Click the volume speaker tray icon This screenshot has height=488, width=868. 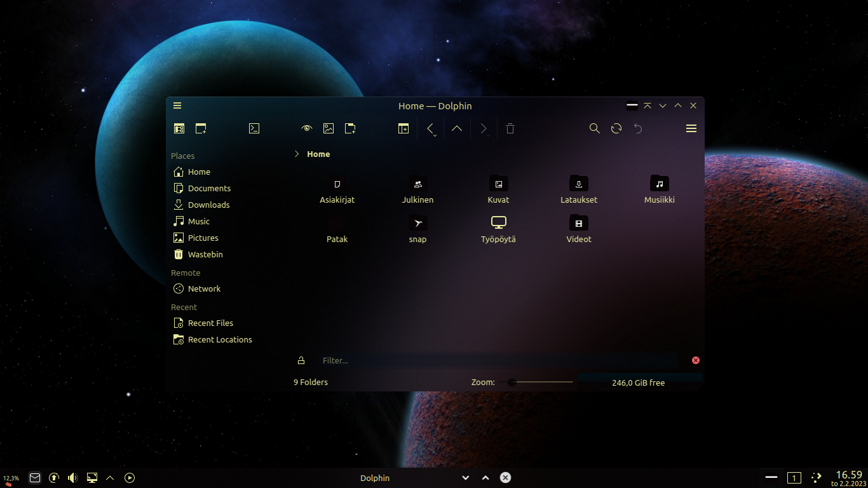[73, 478]
